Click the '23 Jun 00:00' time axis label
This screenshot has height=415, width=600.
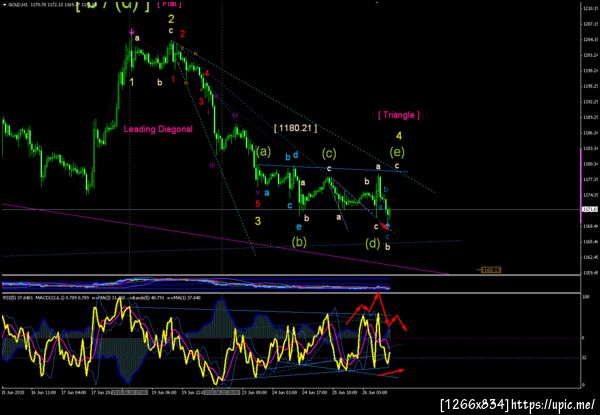click(x=255, y=392)
